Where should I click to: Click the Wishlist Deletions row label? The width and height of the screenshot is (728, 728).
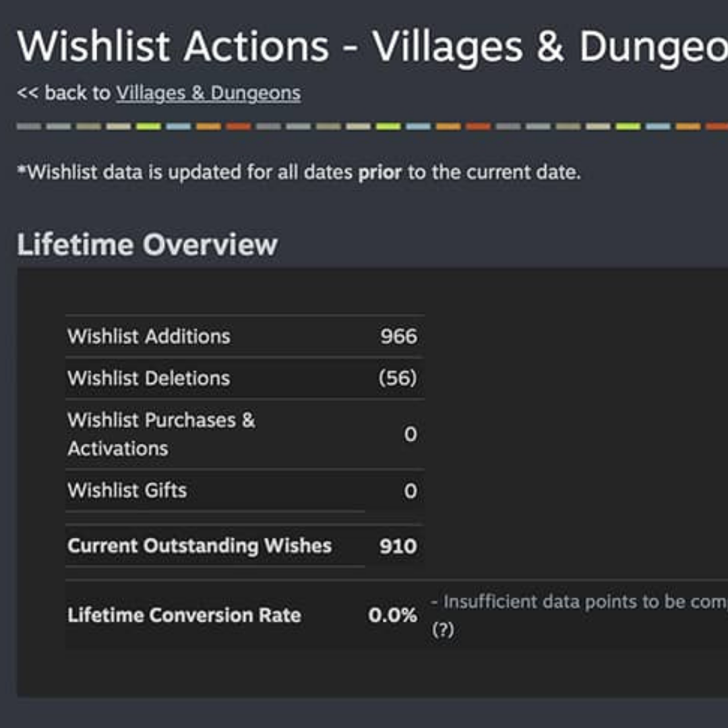point(149,378)
